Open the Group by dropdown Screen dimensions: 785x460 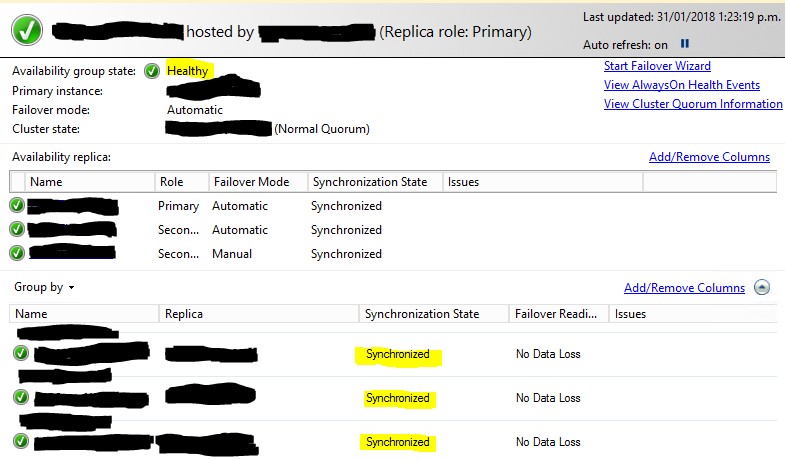tap(44, 287)
